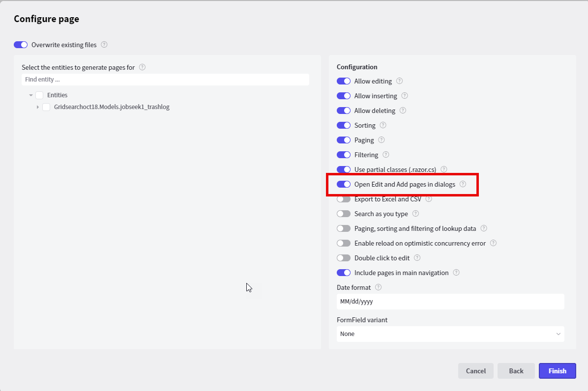This screenshot has height=391, width=588.
Task: Turn off Open Edit and Add pages in dialogs
Action: pos(343,184)
